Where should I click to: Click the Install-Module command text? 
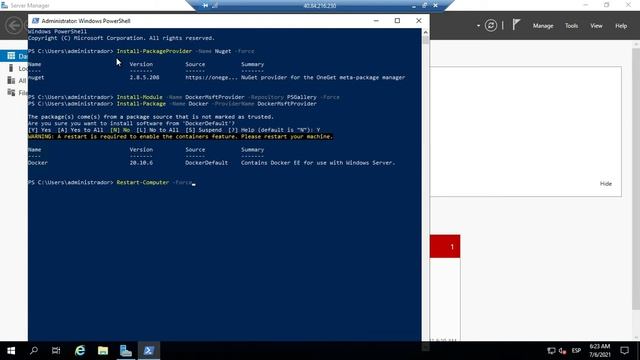point(139,97)
